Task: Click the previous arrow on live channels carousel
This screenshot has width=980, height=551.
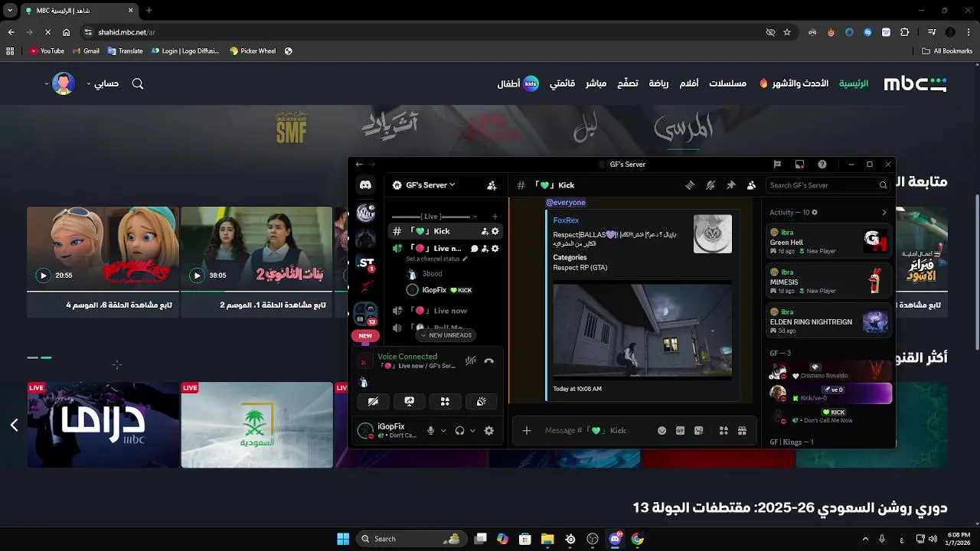Action: click(14, 425)
